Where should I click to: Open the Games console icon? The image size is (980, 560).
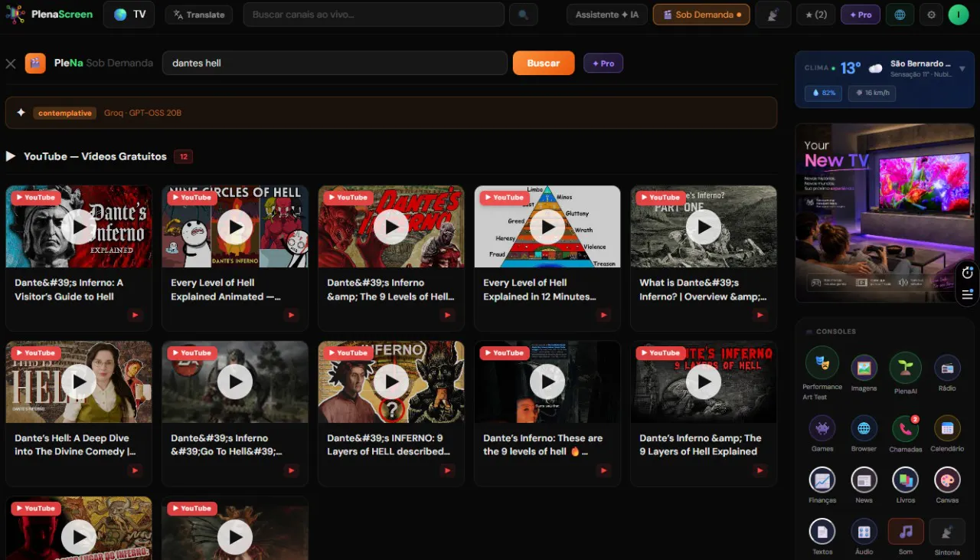click(822, 428)
